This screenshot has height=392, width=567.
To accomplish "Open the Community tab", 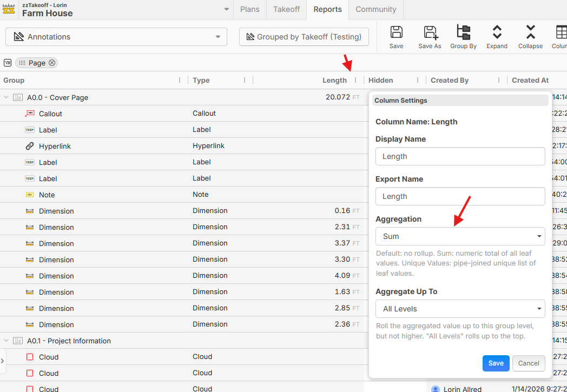I will click(x=375, y=9).
